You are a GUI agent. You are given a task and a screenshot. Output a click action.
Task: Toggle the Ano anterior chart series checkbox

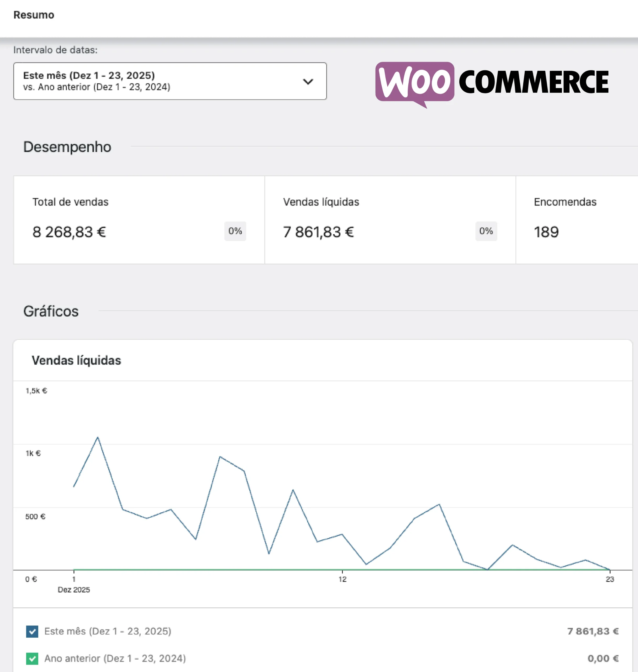pos(32,659)
